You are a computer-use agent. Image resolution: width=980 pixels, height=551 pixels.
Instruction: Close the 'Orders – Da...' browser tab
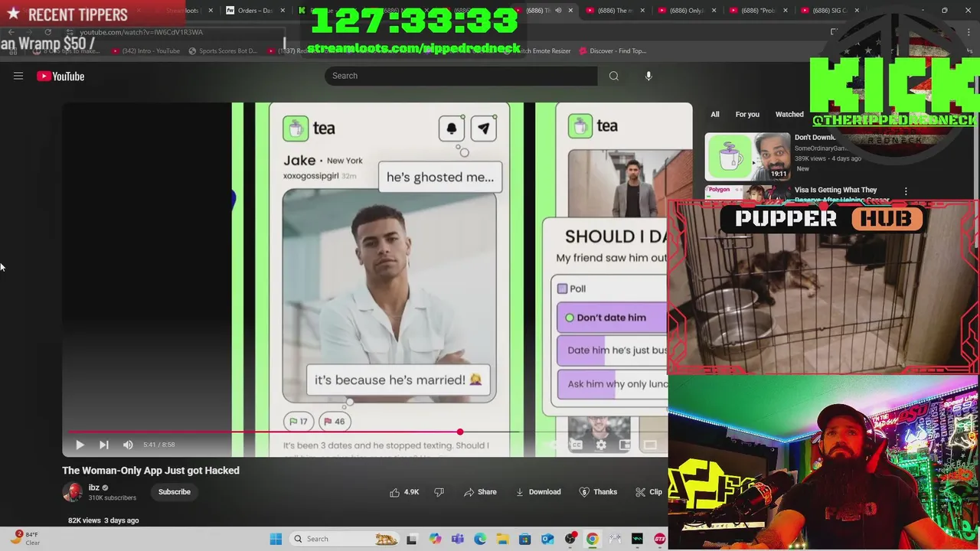point(283,11)
